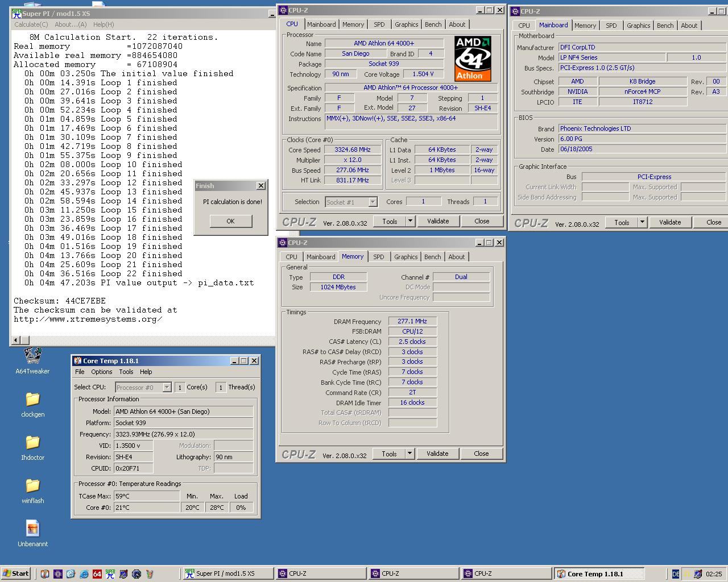This screenshot has width=728, height=582.
Task: Open Options menu in Core Temp
Action: coord(101,372)
